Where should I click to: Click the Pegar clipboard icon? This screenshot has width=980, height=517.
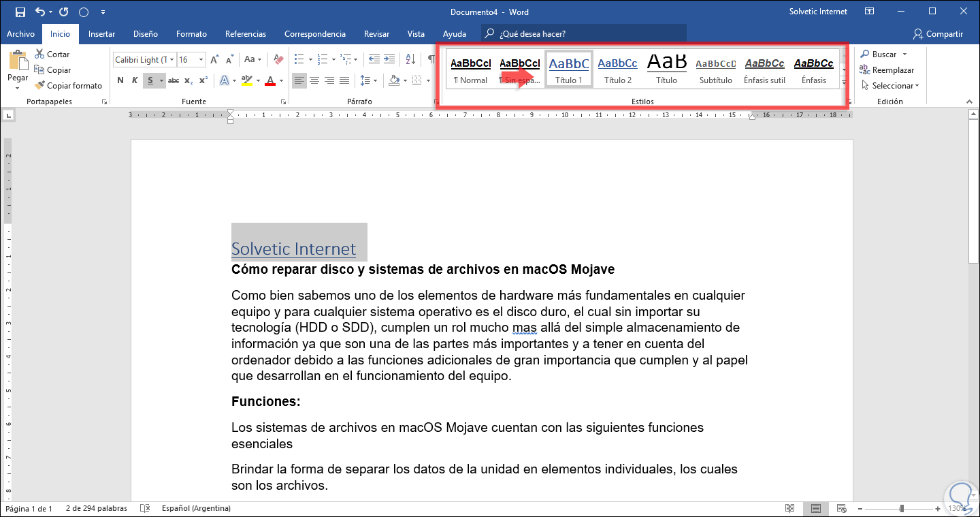point(18,59)
